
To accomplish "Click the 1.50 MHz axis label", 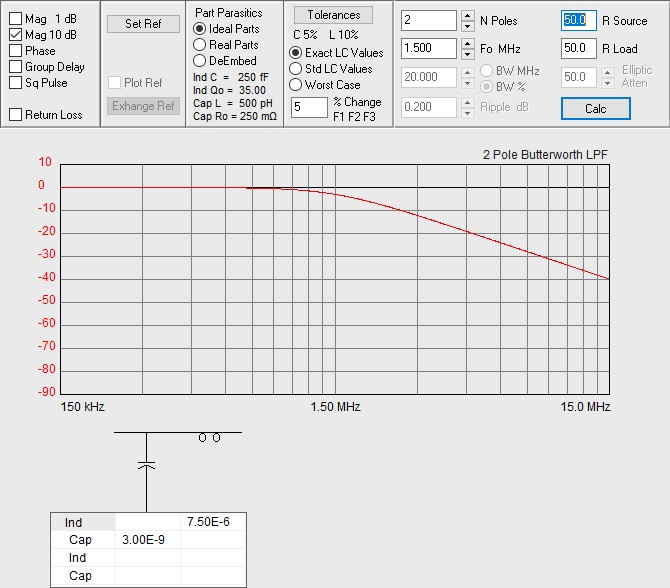I will coord(335,406).
